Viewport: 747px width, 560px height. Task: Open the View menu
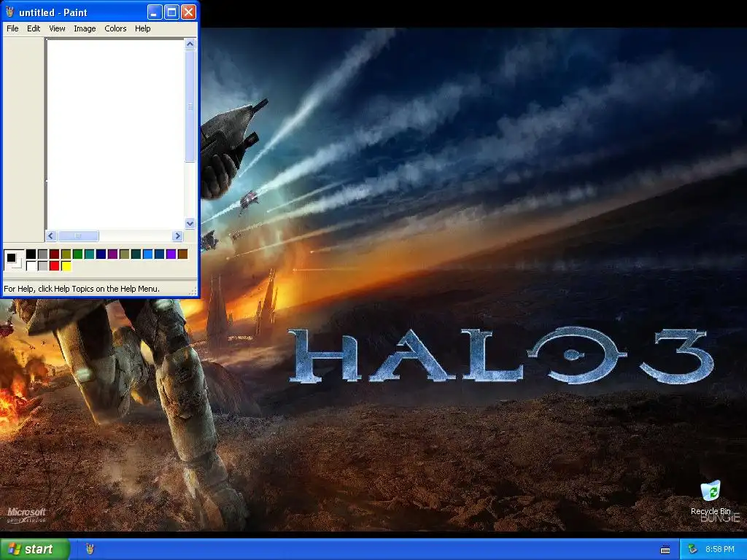(x=57, y=28)
